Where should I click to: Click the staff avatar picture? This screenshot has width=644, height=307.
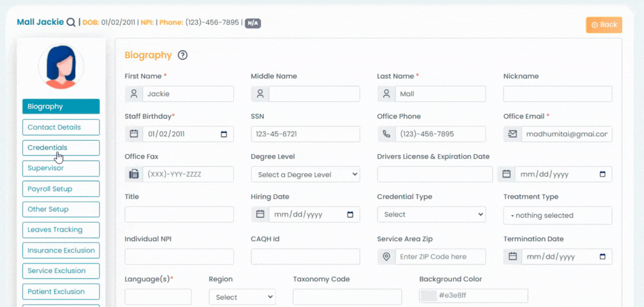coord(61,67)
